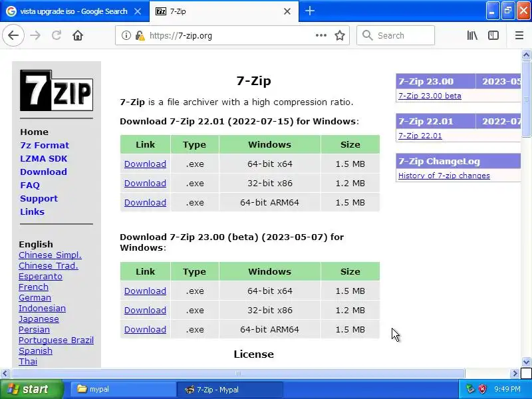Go to the Download sidebar page

tap(43, 172)
